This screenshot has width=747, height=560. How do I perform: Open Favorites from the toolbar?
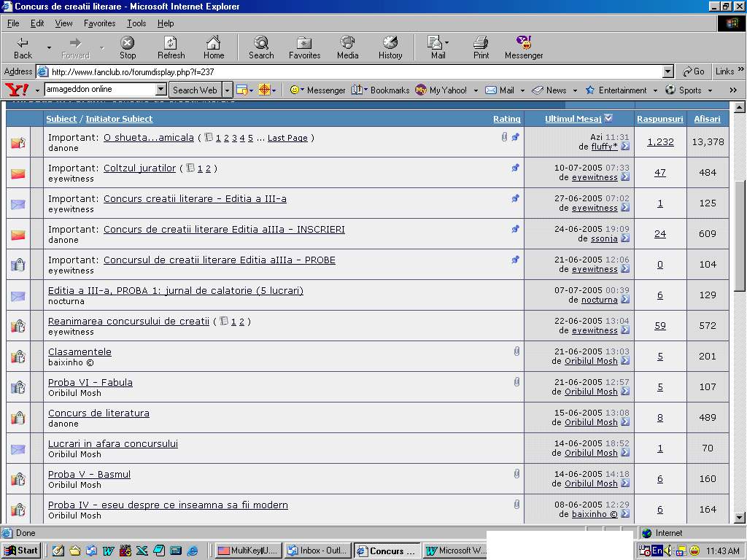point(304,47)
